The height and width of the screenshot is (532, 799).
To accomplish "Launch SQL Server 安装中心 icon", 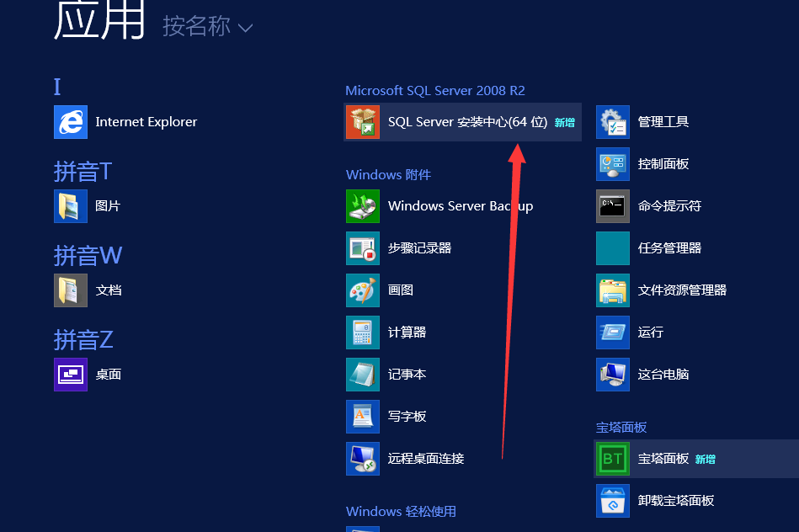I will (363, 122).
